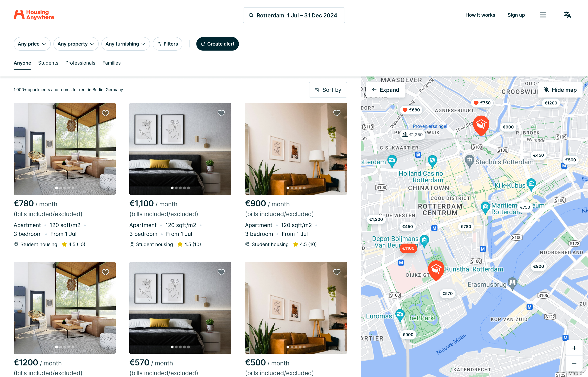588x377 pixels.
Task: Toggle the Students audience filter tab
Action: [x=48, y=63]
